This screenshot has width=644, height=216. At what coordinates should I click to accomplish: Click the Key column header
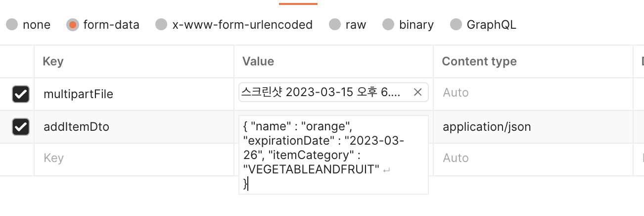[x=53, y=61]
